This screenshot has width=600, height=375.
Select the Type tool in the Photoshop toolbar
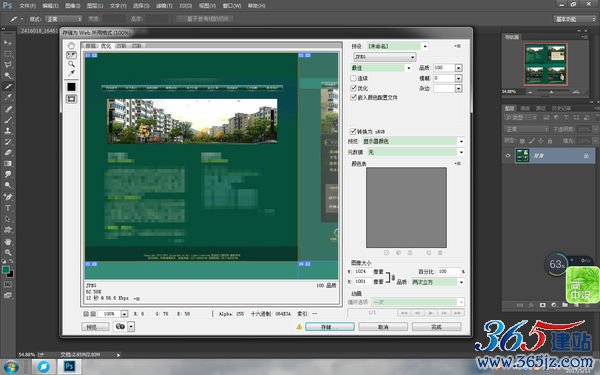[x=8, y=208]
